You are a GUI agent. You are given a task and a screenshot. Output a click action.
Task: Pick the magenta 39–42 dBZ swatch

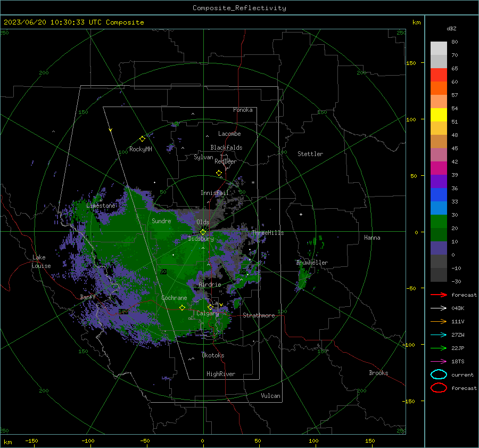pyautogui.click(x=439, y=168)
